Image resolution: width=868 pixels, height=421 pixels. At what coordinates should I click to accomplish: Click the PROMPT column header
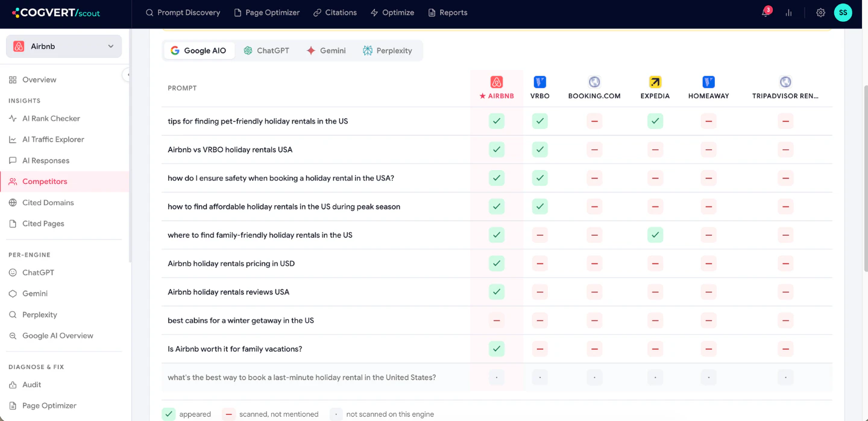183,88
